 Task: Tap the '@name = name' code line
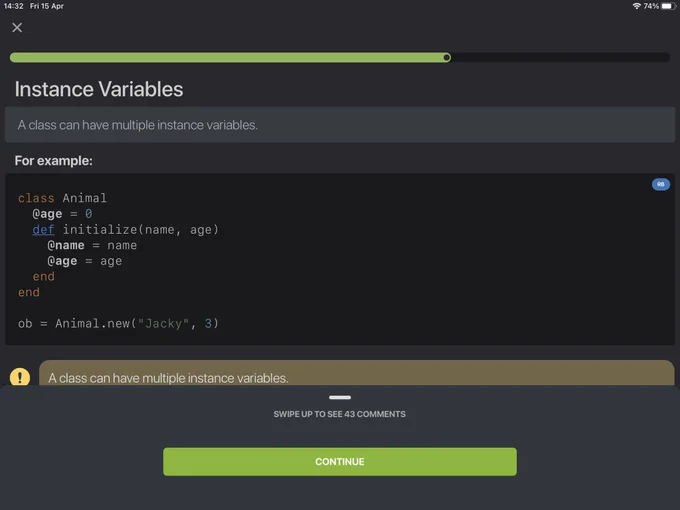point(92,245)
